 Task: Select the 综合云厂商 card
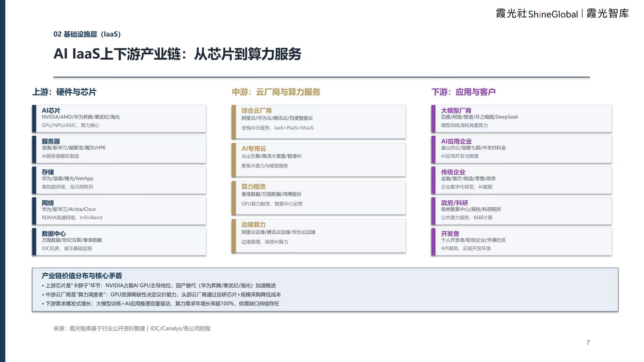(319, 122)
